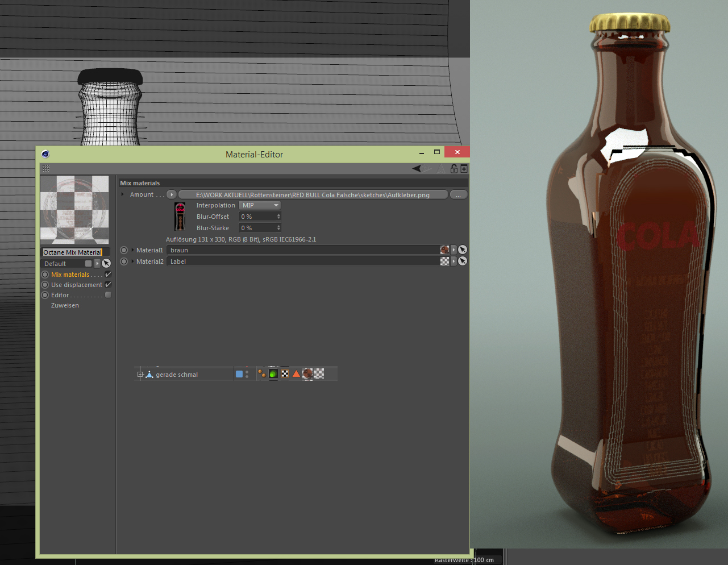
Task: Expand the gerade schmal object tree
Action: [x=140, y=374]
